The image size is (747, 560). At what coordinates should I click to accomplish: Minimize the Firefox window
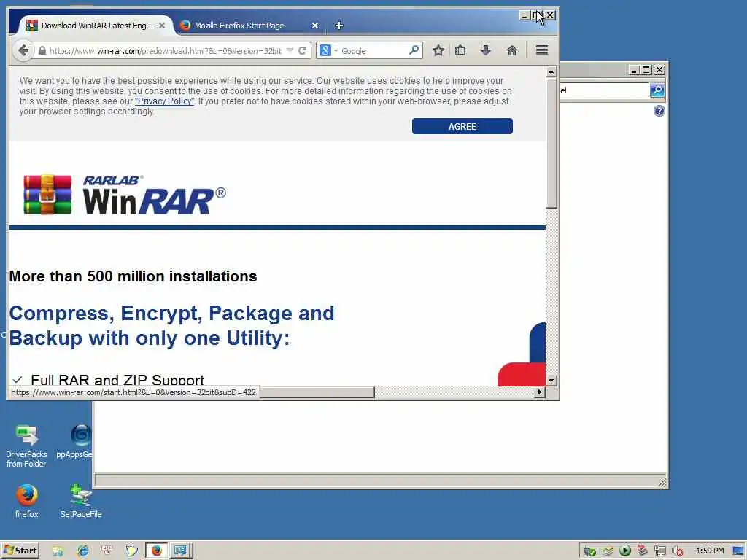tap(525, 15)
